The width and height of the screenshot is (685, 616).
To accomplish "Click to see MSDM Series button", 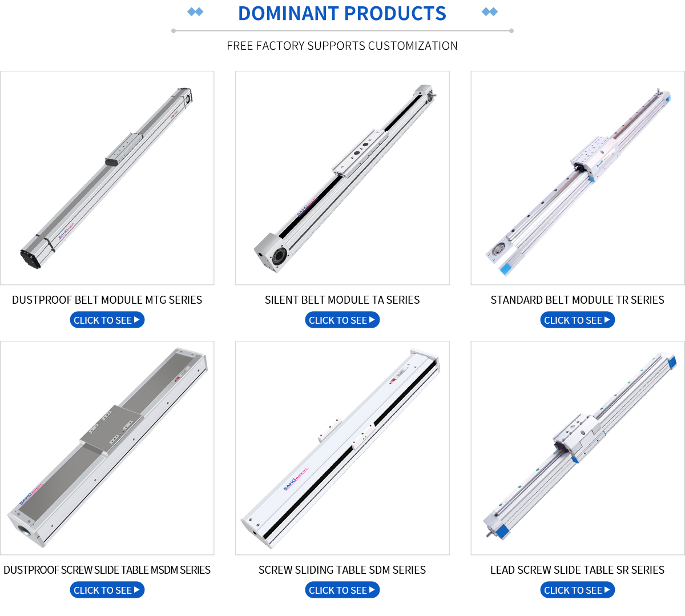I will coord(107,590).
